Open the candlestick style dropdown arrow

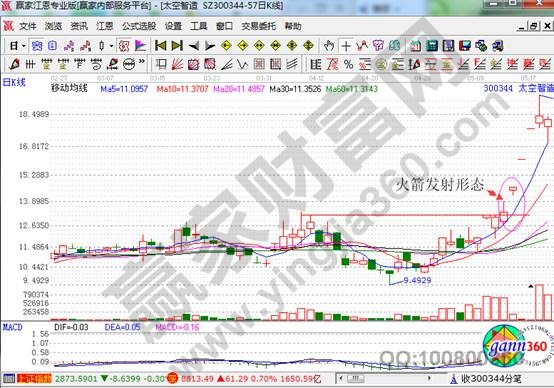coord(111,46)
